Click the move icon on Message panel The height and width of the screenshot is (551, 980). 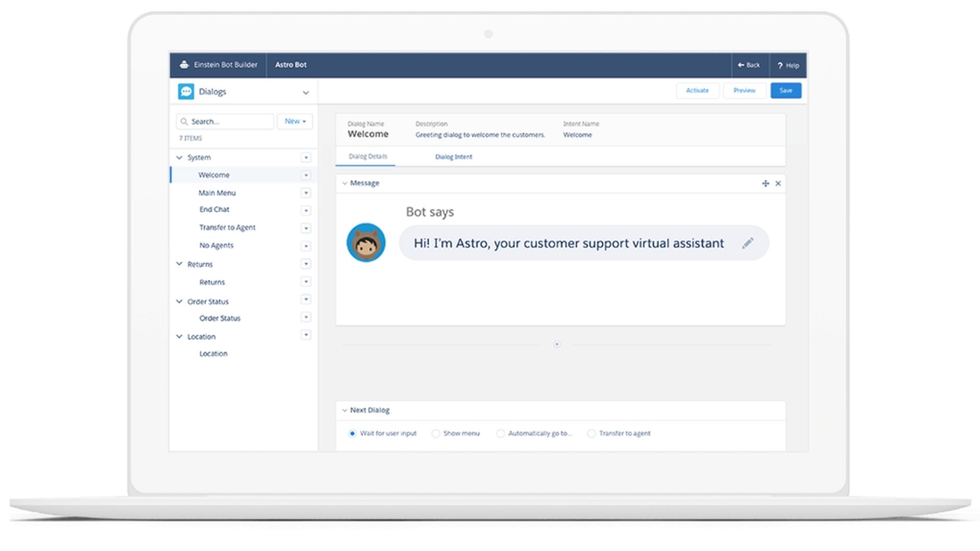pos(765,184)
